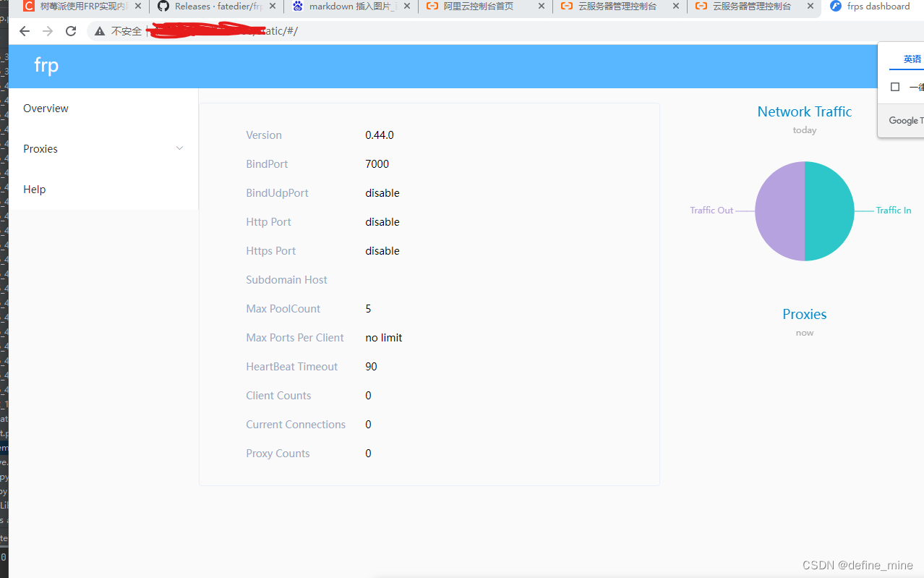The image size is (924, 578).
Task: Switch to the frps dashboard tab
Action: [873, 7]
